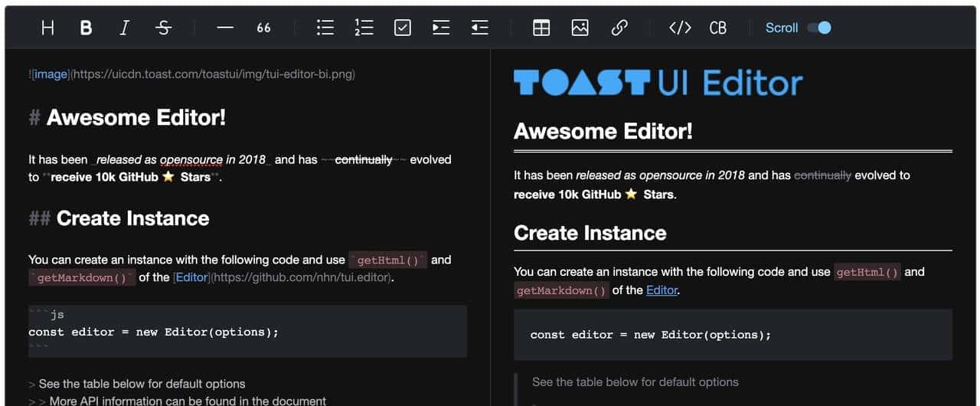Click the markdown code line 'const editor'
980x406 pixels.
click(x=154, y=332)
